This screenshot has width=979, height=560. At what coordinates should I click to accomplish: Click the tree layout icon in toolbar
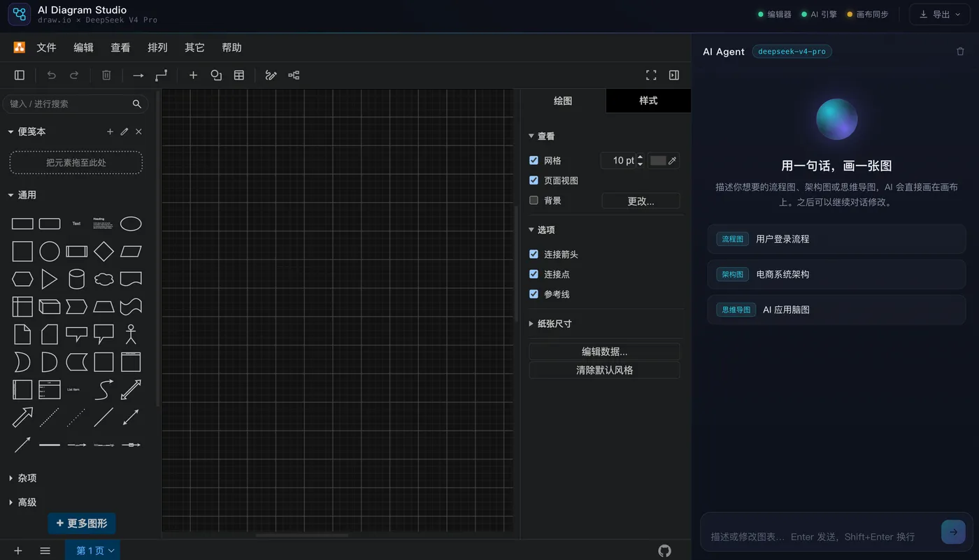[x=294, y=75]
